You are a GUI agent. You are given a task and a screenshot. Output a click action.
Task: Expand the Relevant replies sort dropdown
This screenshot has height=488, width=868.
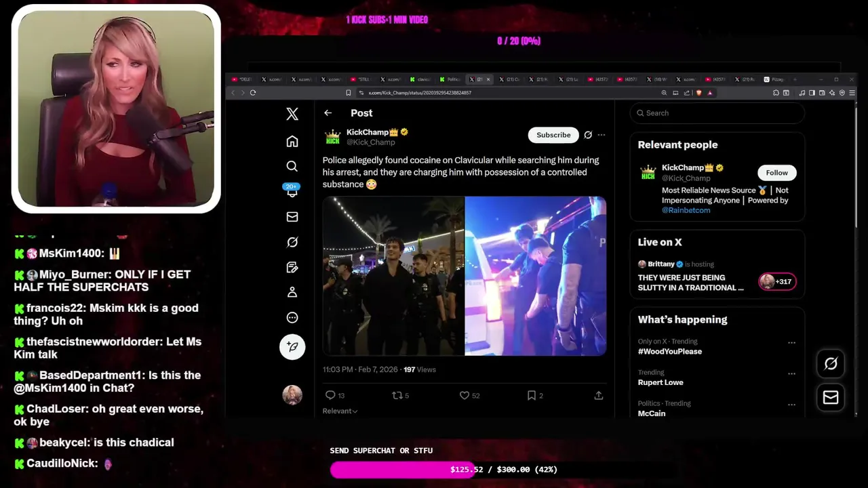point(340,411)
